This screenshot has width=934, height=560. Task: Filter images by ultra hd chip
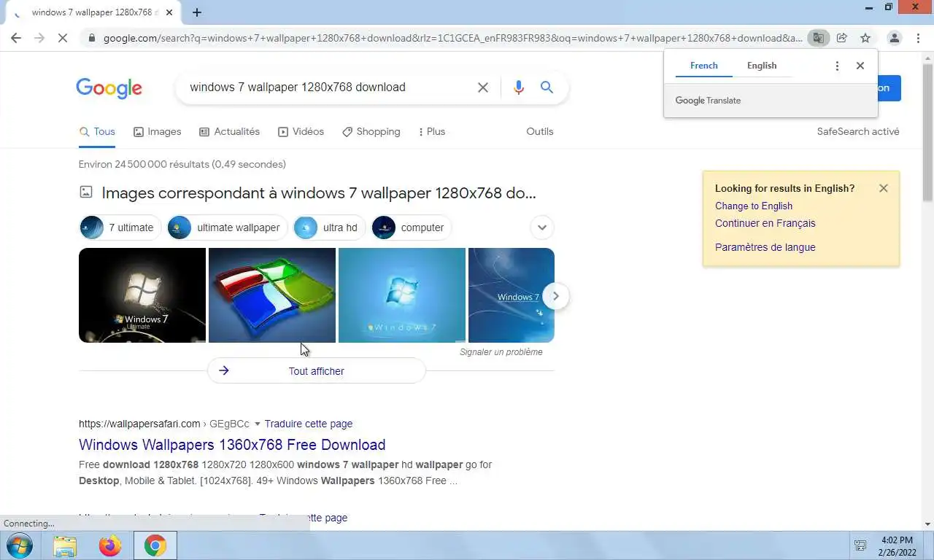pos(329,227)
